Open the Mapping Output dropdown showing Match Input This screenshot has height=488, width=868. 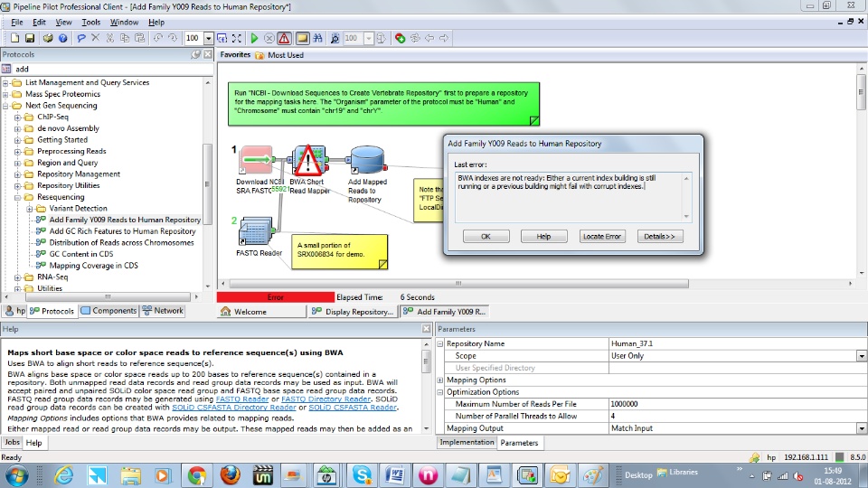click(862, 428)
